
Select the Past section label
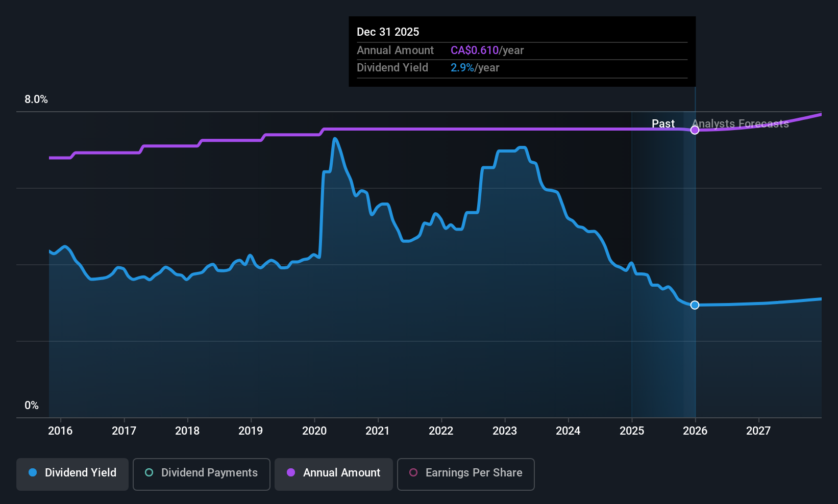coord(663,123)
